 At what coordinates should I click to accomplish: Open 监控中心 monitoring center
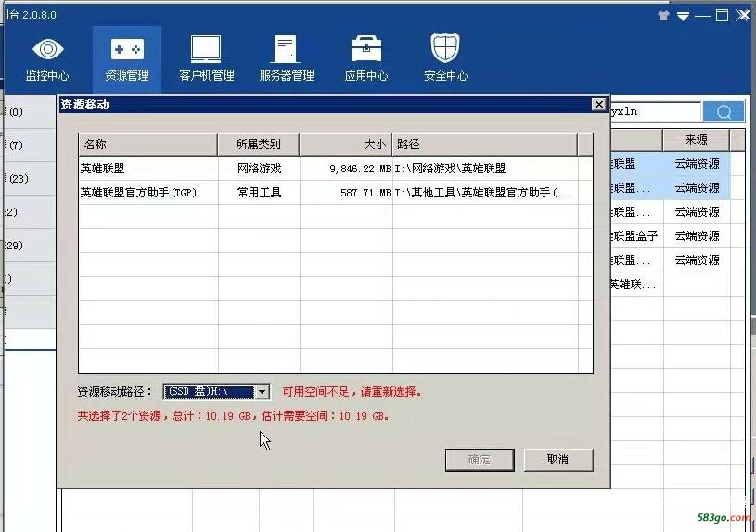[x=47, y=58]
